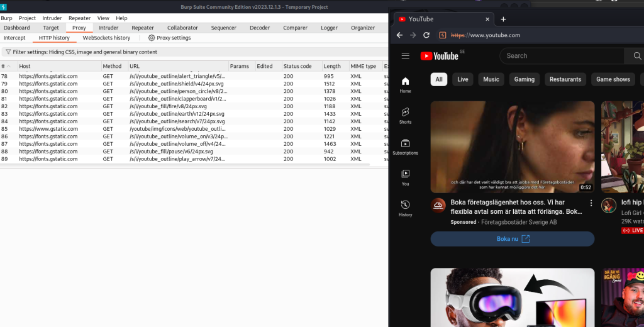Switch to the Repeater tab
644x327 pixels.
click(143, 28)
